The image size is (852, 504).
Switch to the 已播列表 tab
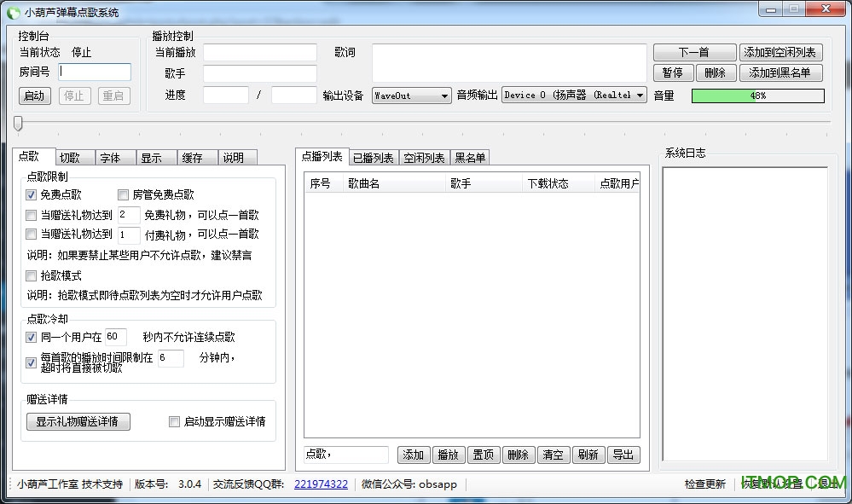coord(373,157)
